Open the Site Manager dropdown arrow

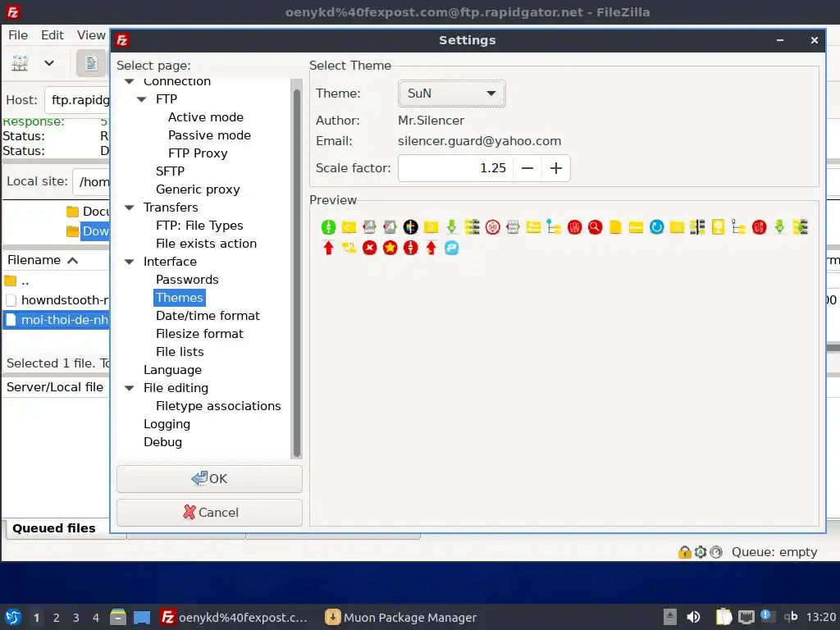click(48, 63)
